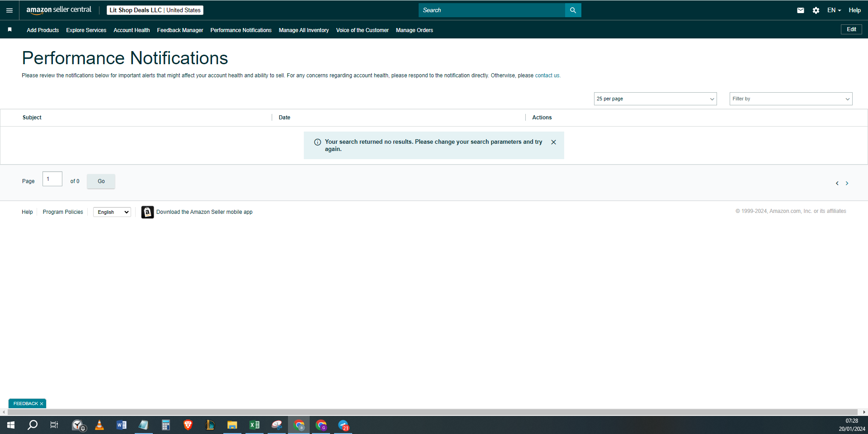Viewport: 868px width, 434px height.
Task: Click the Go page button
Action: pyautogui.click(x=101, y=181)
